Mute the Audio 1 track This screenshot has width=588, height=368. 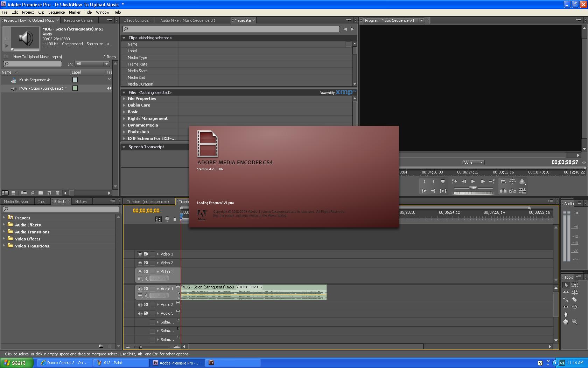[x=140, y=289]
